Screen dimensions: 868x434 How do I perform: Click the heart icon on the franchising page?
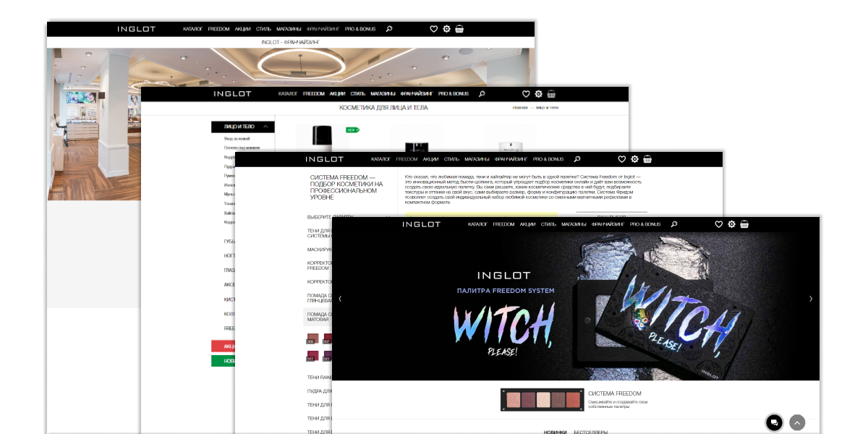tap(434, 29)
